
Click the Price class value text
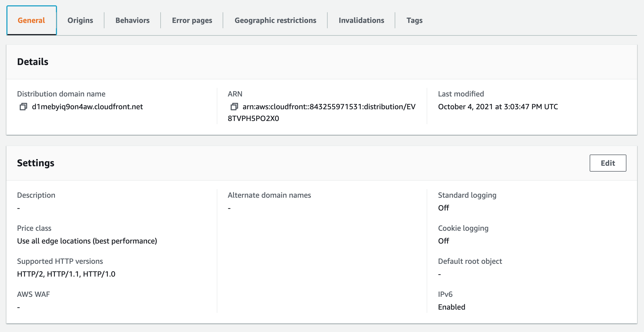(87, 241)
